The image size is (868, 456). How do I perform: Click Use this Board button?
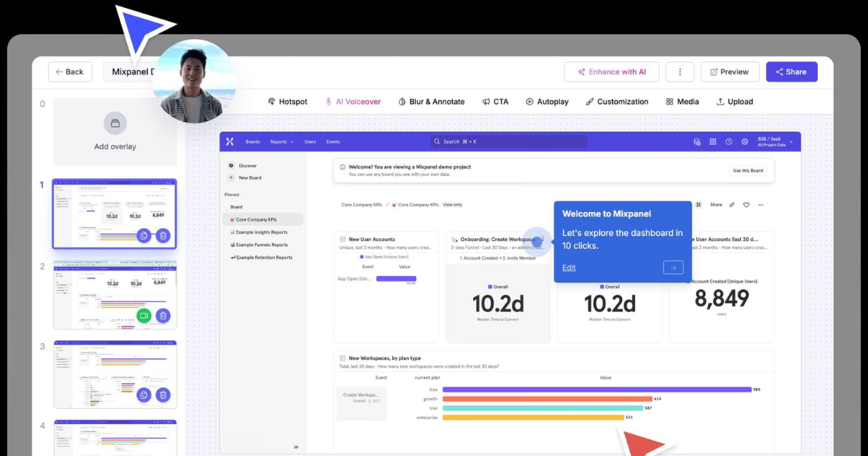click(748, 171)
